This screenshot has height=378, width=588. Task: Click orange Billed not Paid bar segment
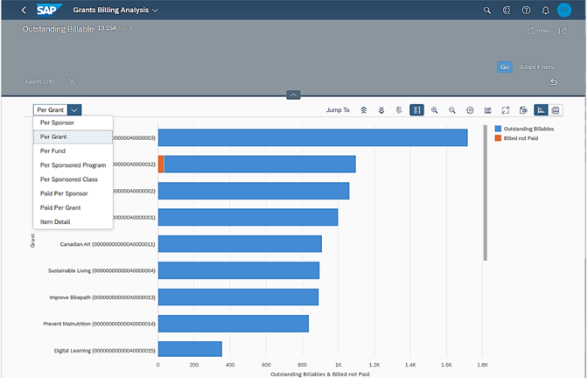tap(161, 164)
